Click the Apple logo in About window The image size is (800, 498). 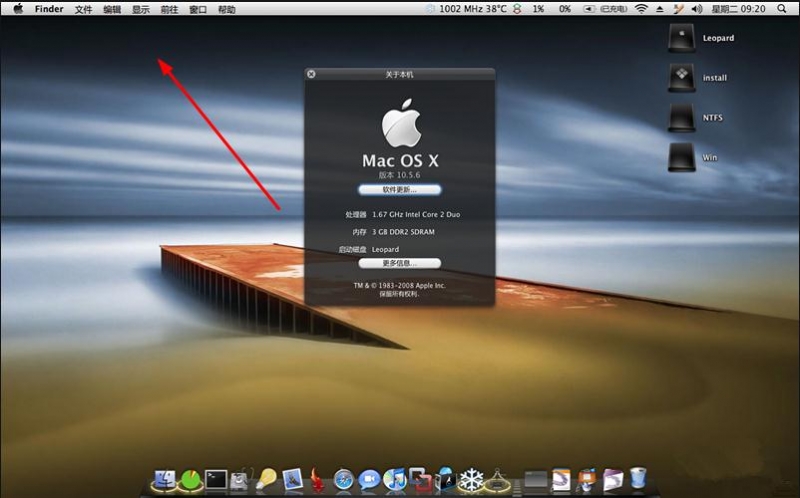tap(402, 123)
